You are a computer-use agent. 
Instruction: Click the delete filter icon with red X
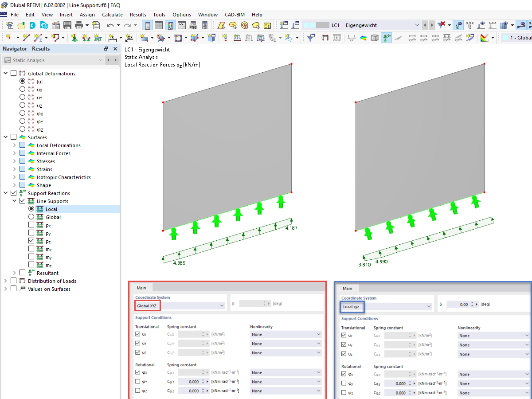[x=442, y=25]
